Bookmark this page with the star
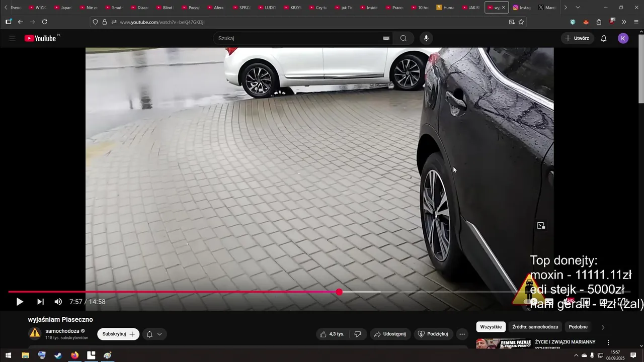Viewport: 644px width, 362px height. click(521, 22)
